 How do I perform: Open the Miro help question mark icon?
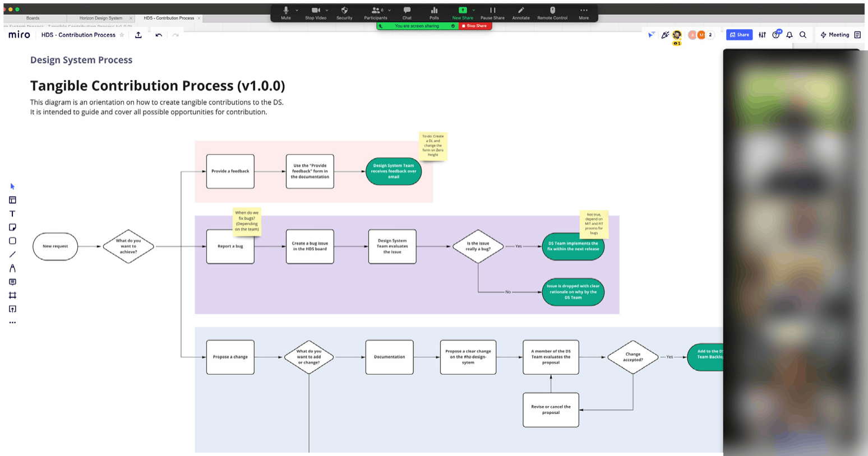[776, 35]
